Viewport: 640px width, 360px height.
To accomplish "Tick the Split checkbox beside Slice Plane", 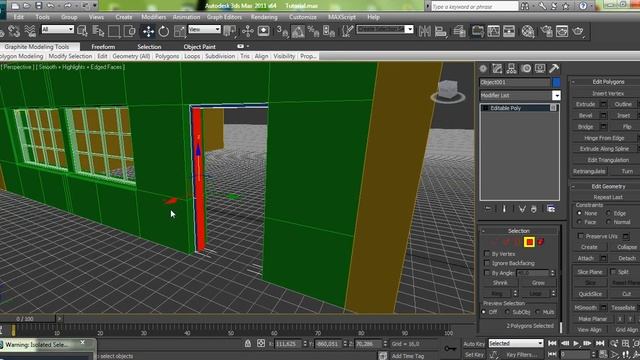I will coord(613,271).
